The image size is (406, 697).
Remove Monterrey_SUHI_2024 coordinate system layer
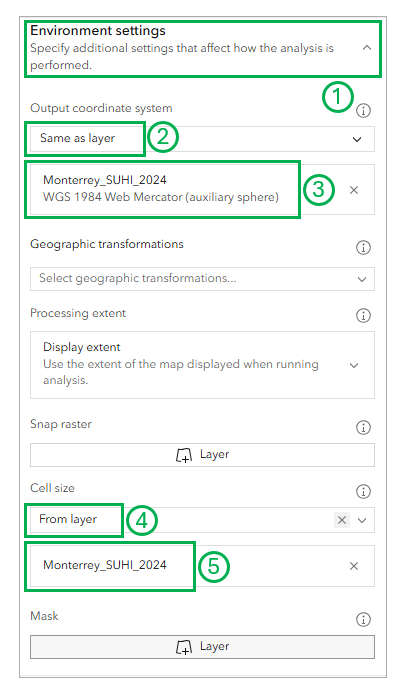[354, 190]
